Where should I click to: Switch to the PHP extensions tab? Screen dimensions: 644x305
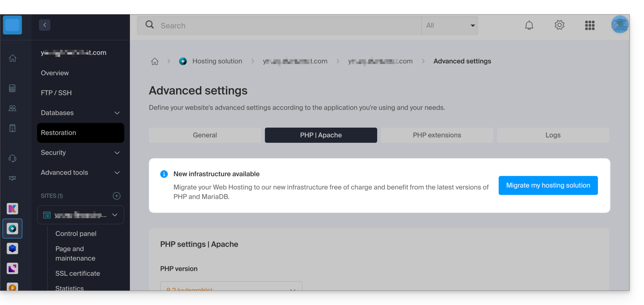tap(437, 135)
